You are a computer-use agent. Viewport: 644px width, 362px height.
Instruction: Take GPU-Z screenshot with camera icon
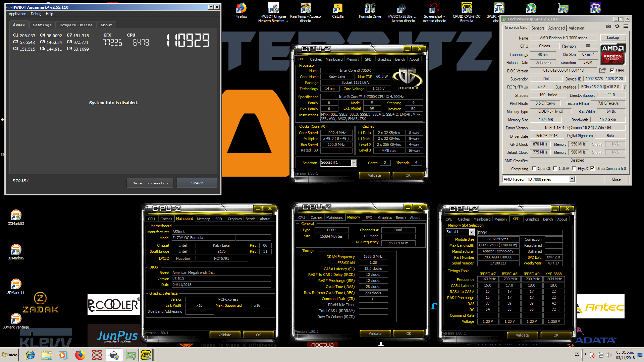click(x=608, y=26)
